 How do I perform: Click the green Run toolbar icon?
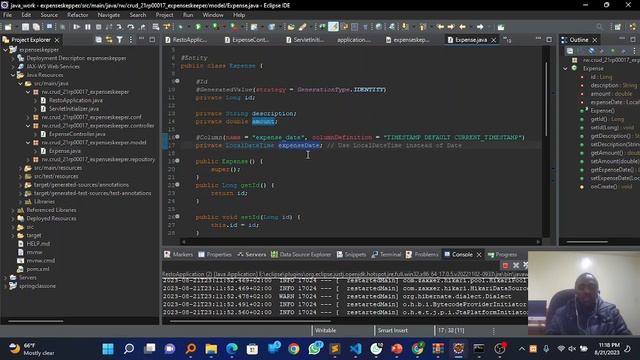click(x=198, y=27)
